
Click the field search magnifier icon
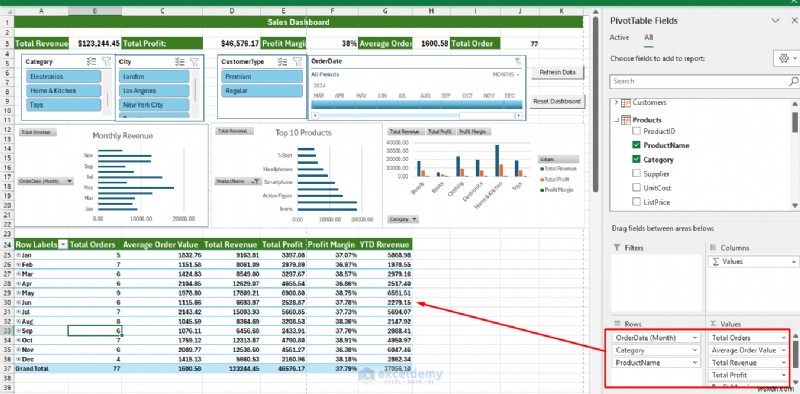pos(793,81)
